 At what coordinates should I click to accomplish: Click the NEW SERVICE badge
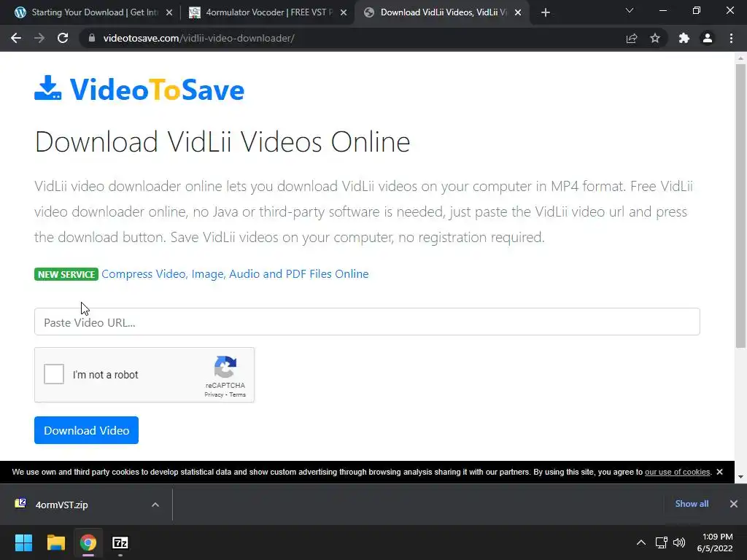point(66,274)
